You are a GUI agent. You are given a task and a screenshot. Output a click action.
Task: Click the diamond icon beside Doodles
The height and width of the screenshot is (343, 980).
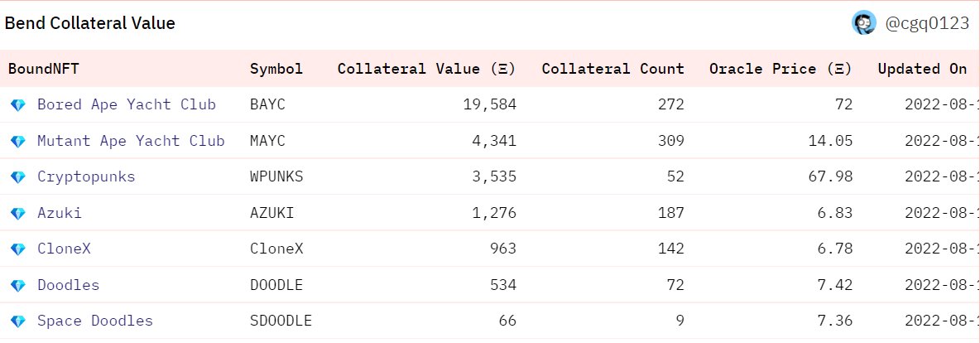(18, 285)
